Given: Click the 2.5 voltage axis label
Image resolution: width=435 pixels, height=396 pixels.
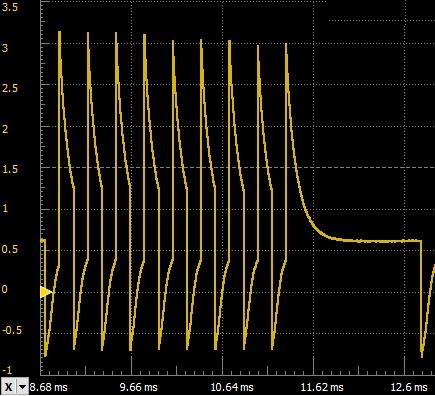Looking at the screenshot, I should (10, 88).
